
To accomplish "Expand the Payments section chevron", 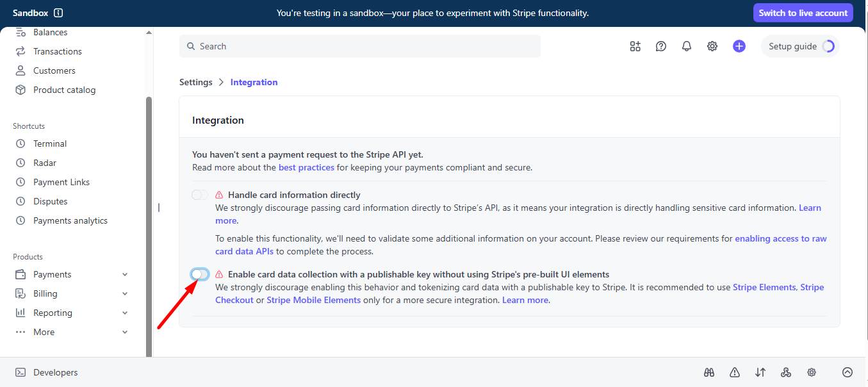I will (x=125, y=274).
